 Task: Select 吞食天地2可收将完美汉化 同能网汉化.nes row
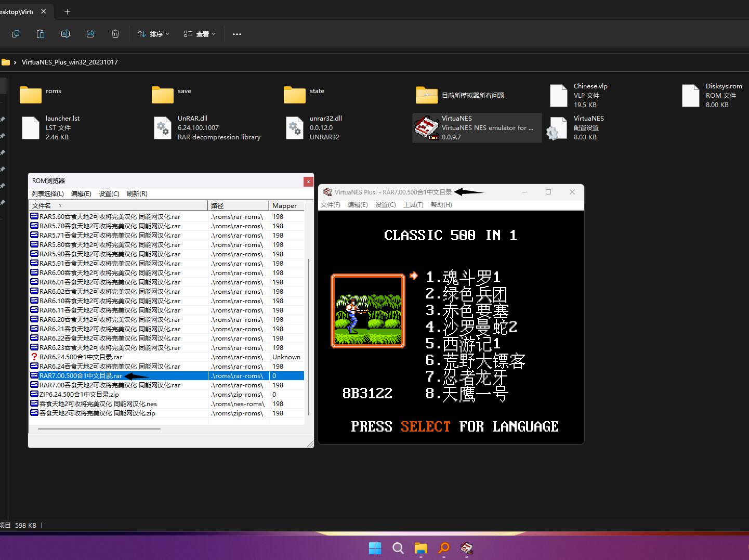coord(166,404)
